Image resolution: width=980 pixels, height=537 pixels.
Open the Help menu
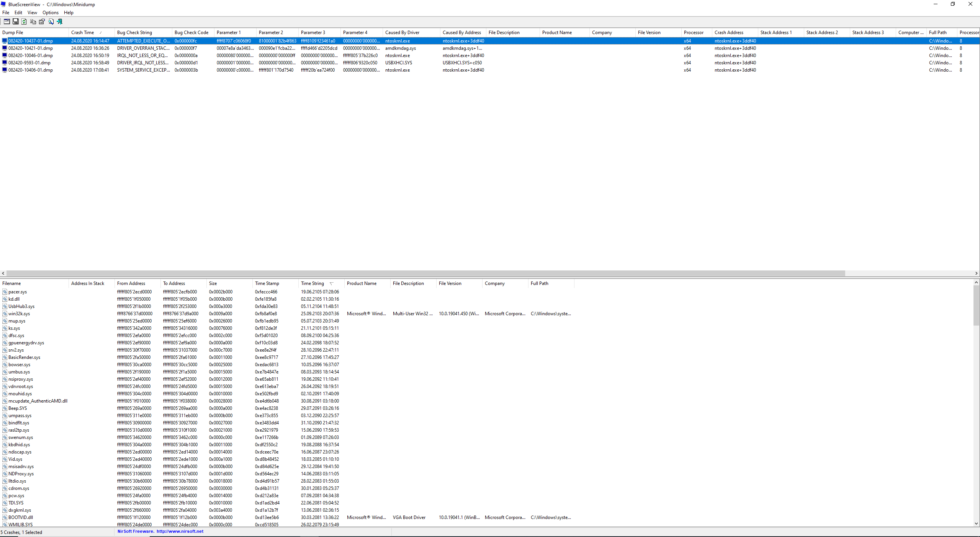pyautogui.click(x=69, y=13)
